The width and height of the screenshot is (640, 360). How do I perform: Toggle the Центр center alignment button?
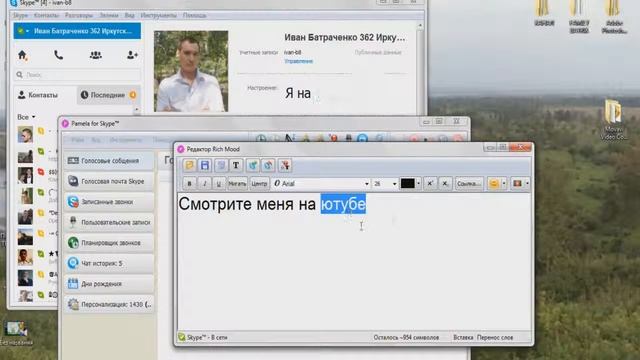(259, 184)
